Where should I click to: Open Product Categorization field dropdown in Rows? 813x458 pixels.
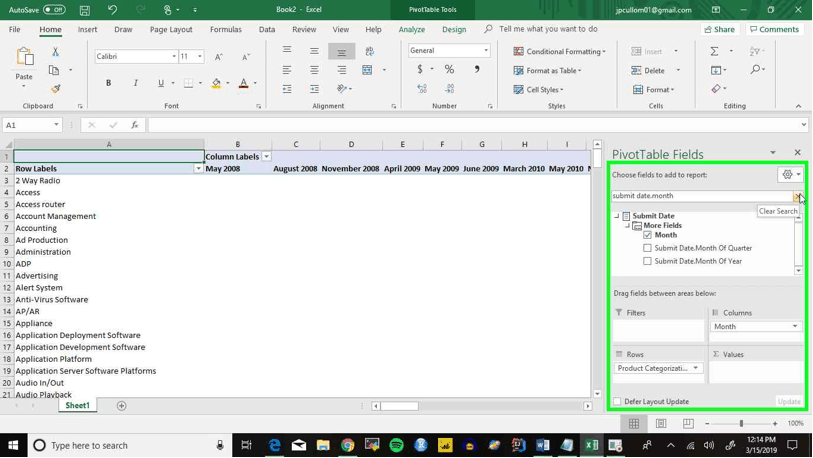696,368
